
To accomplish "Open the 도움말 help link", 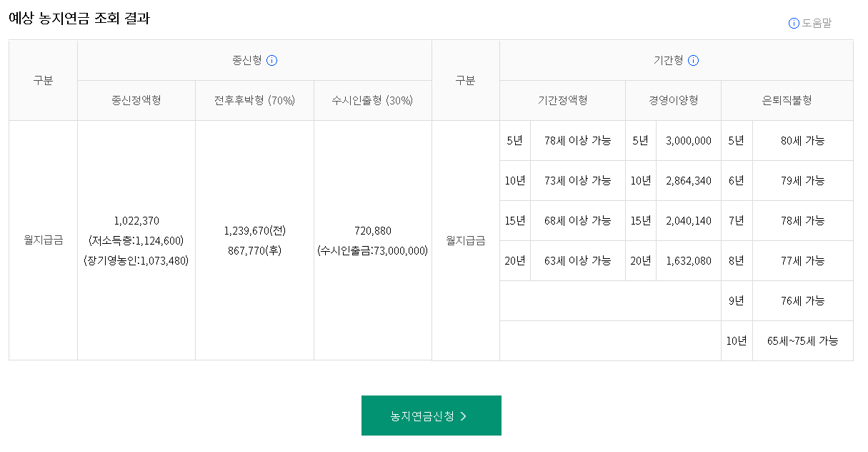I will (814, 22).
